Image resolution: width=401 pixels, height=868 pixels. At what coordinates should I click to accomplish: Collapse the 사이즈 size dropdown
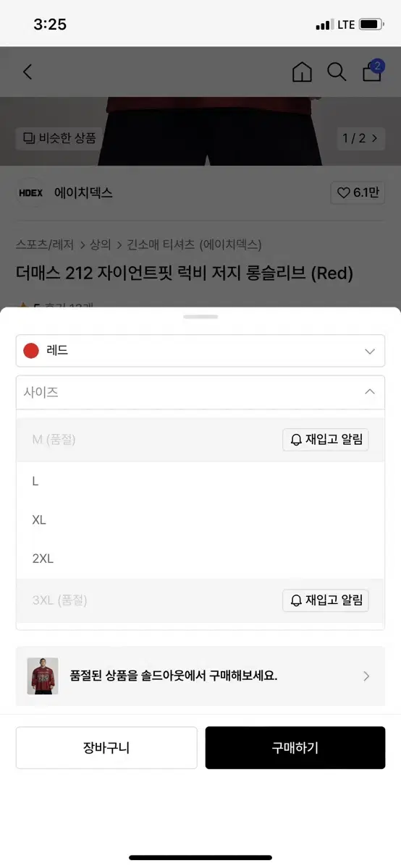[x=200, y=392]
